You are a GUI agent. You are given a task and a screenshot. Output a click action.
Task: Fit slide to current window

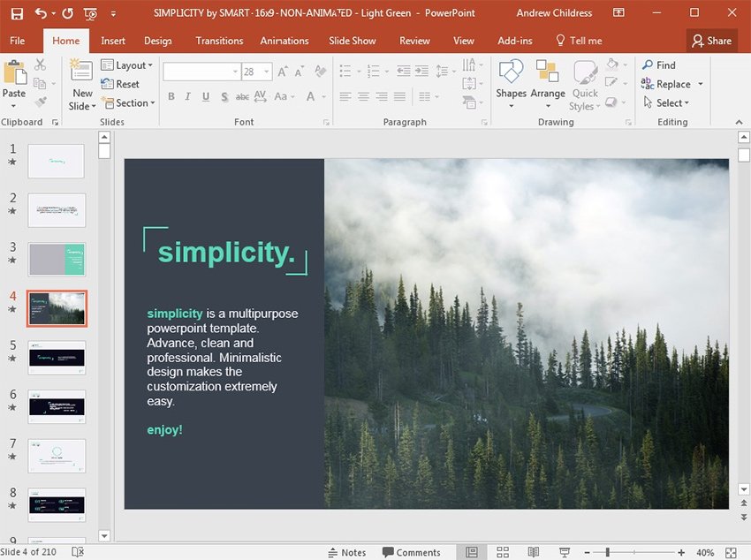click(x=731, y=552)
